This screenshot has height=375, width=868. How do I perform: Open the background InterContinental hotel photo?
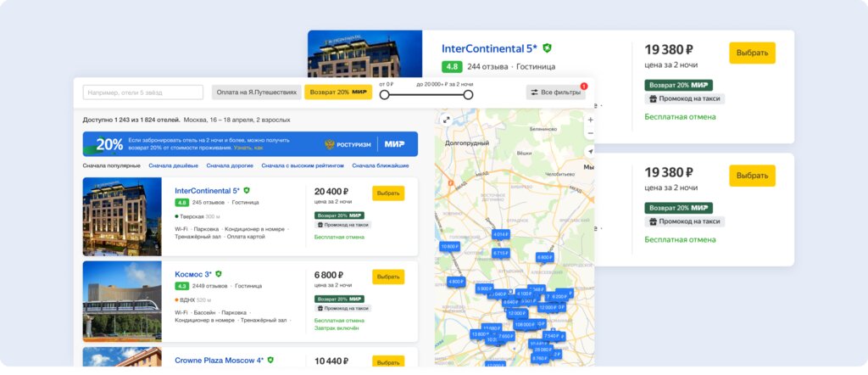point(364,53)
